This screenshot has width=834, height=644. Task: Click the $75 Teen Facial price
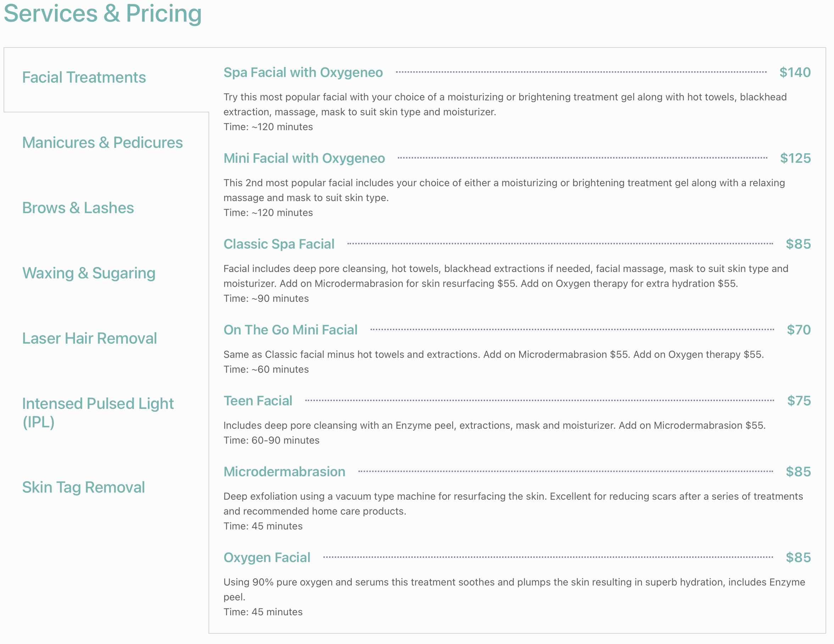click(799, 401)
